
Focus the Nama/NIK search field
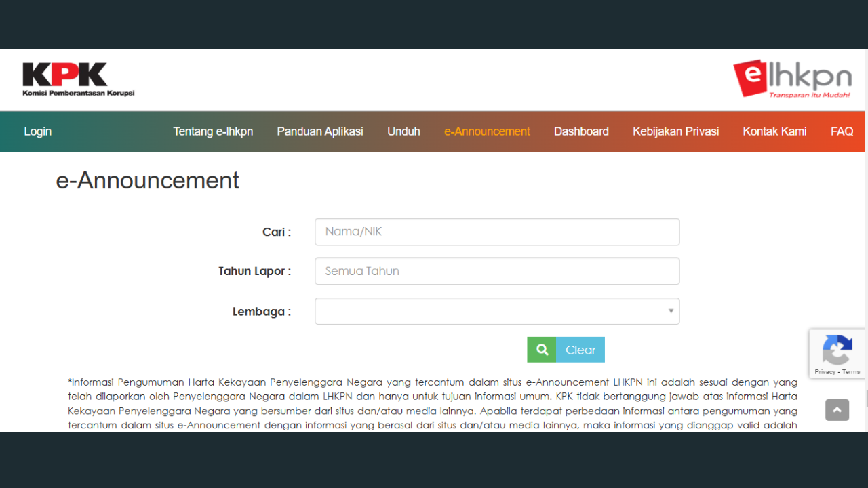(497, 232)
